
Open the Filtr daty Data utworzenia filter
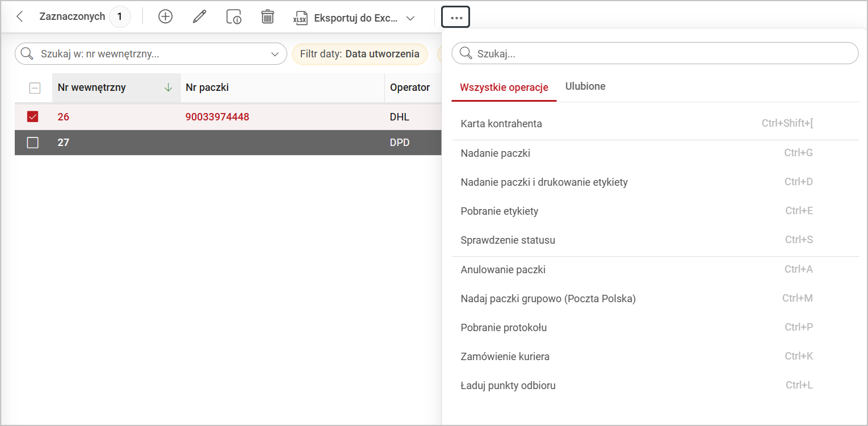(x=359, y=54)
